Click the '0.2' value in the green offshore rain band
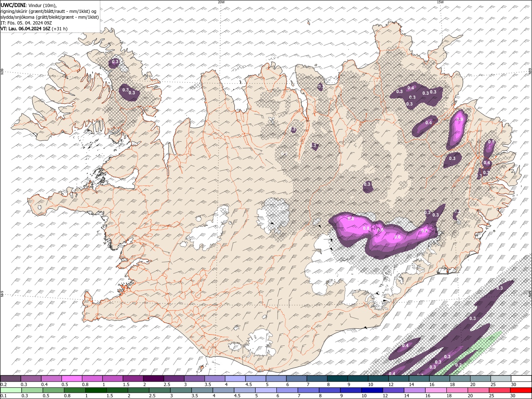 tap(458, 365)
